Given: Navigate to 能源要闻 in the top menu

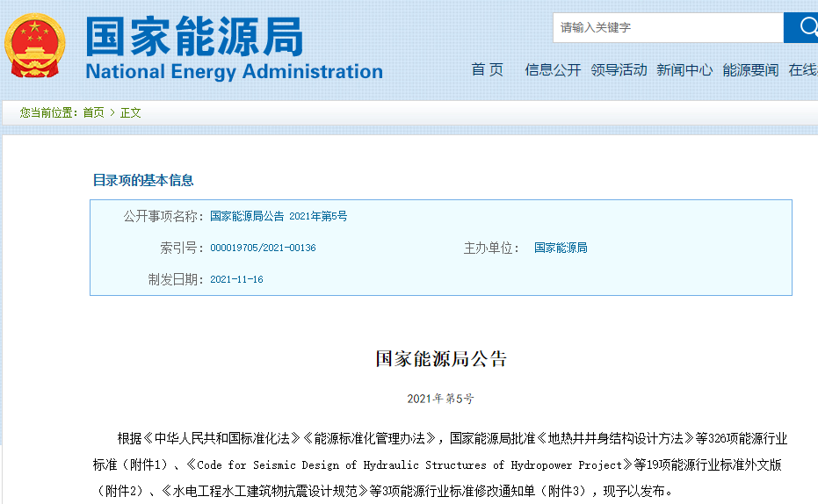Looking at the screenshot, I should 750,70.
